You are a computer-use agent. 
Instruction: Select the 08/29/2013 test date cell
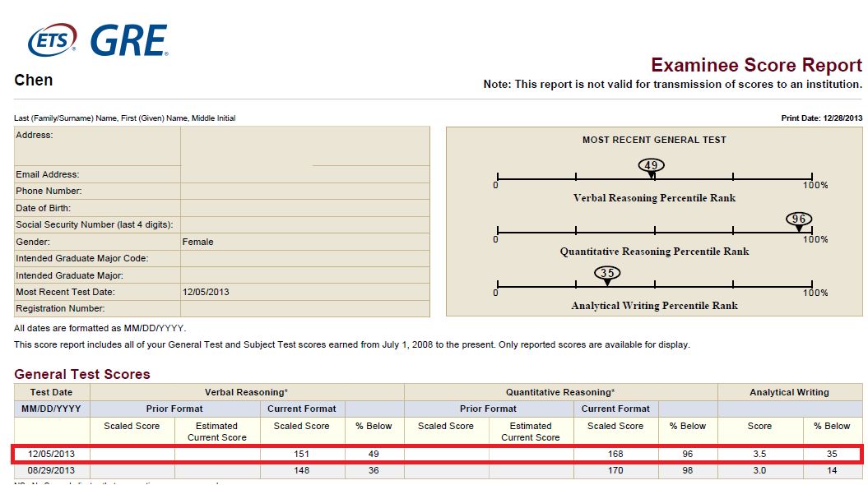tap(52, 471)
